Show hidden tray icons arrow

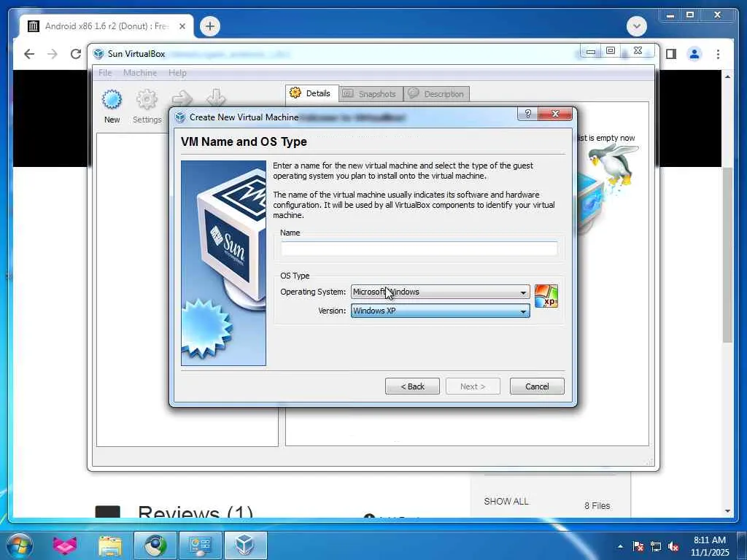click(620, 546)
